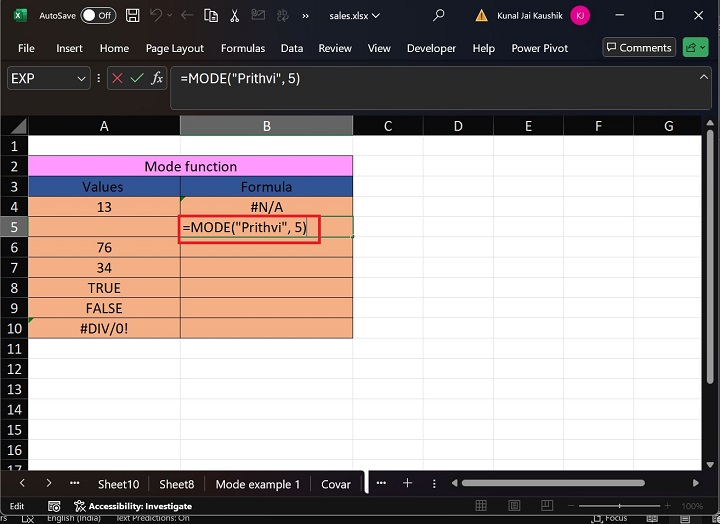
Task: Click the cell containing 76
Action: tap(104, 248)
